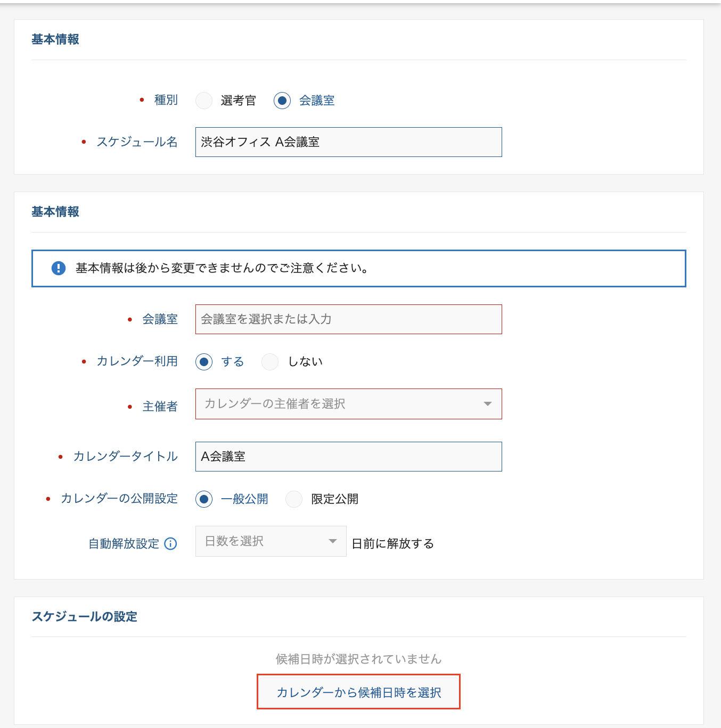721x728 pixels.
Task: Click the カレンダータイトル input field
Action: (348, 457)
